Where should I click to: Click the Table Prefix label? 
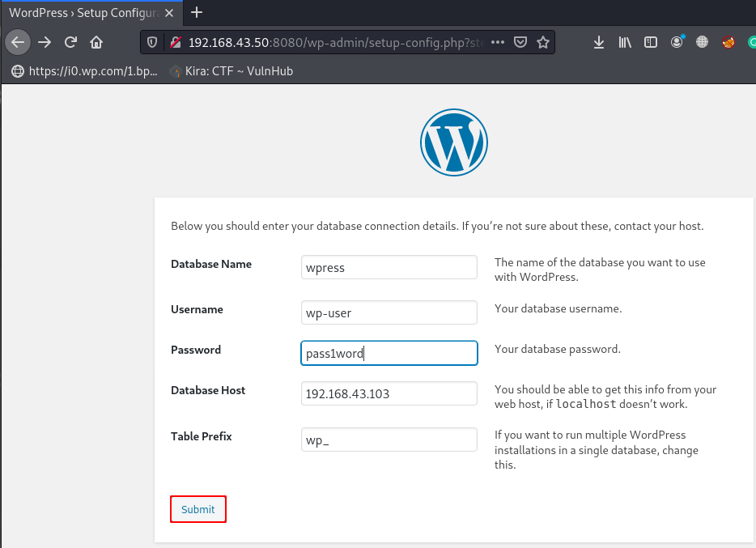point(201,436)
